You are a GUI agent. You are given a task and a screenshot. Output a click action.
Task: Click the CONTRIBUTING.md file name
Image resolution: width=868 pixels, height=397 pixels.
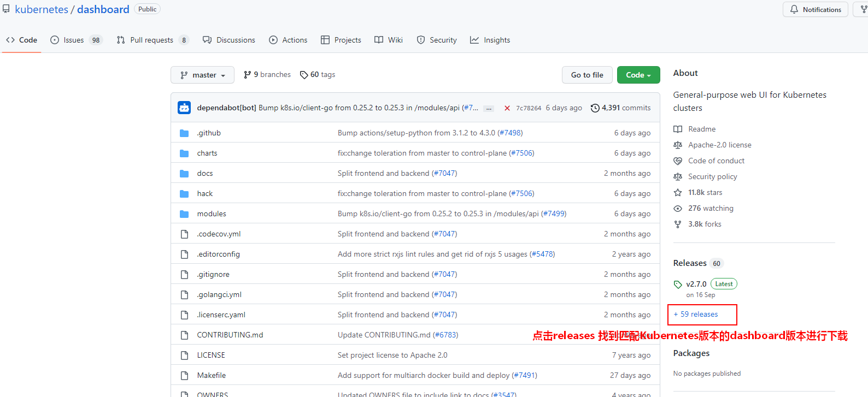coord(230,335)
